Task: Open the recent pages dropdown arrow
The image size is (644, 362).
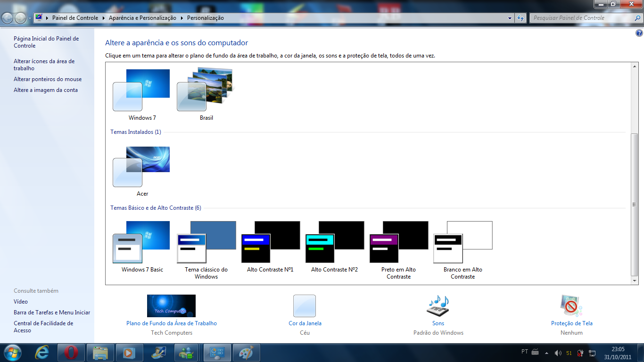Action: coord(30,18)
